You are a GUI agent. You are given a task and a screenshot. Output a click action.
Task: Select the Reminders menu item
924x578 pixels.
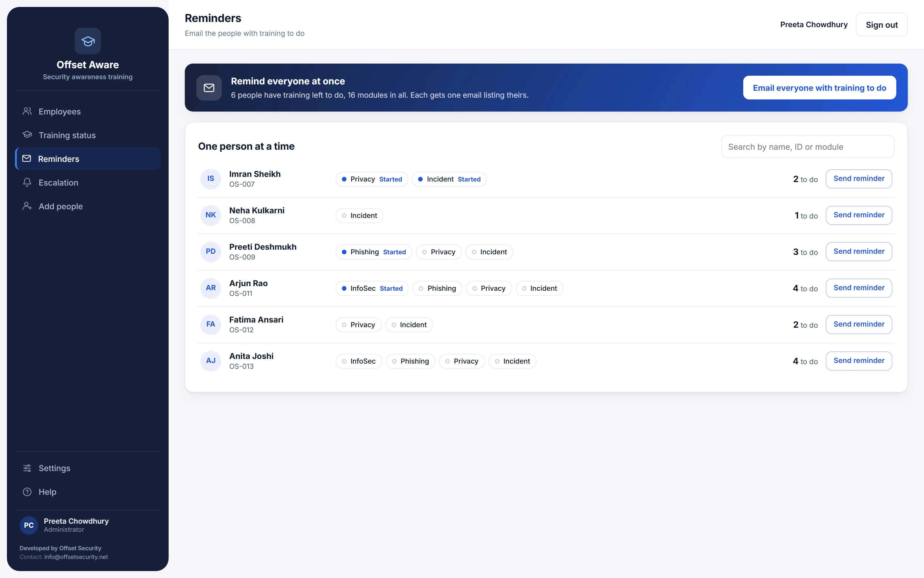(x=88, y=159)
